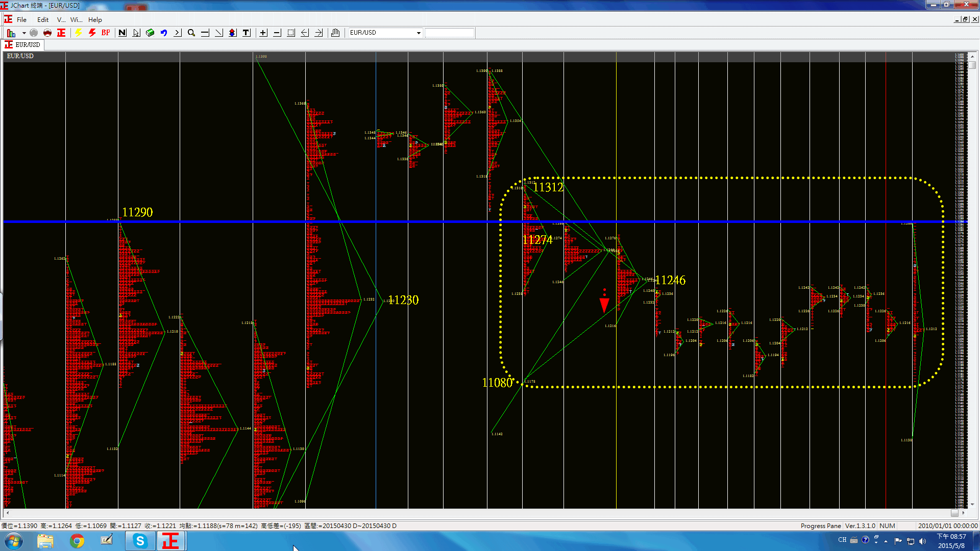Open the small arrow beside the chart icon
Viewport: 980px width, 551px height.
click(24, 33)
